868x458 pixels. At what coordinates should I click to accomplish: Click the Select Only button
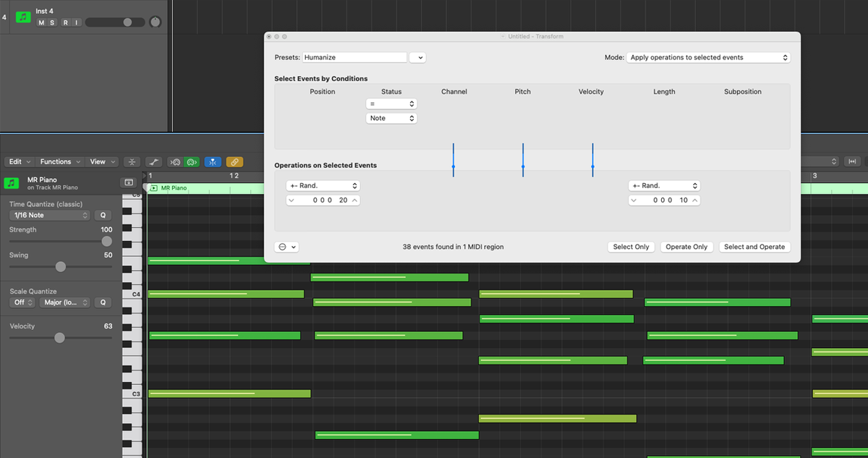click(631, 247)
